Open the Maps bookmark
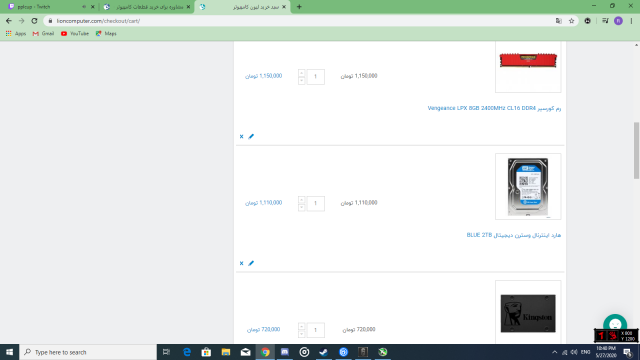This screenshot has width=640, height=360. pyautogui.click(x=106, y=33)
